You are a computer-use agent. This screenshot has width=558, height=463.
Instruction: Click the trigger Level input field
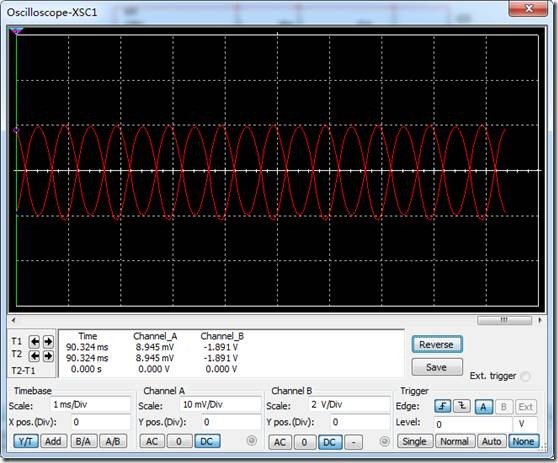pyautogui.click(x=473, y=424)
